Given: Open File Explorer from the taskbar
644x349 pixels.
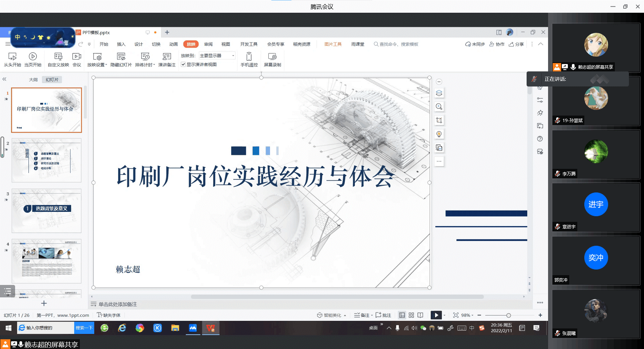Looking at the screenshot, I should point(175,328).
